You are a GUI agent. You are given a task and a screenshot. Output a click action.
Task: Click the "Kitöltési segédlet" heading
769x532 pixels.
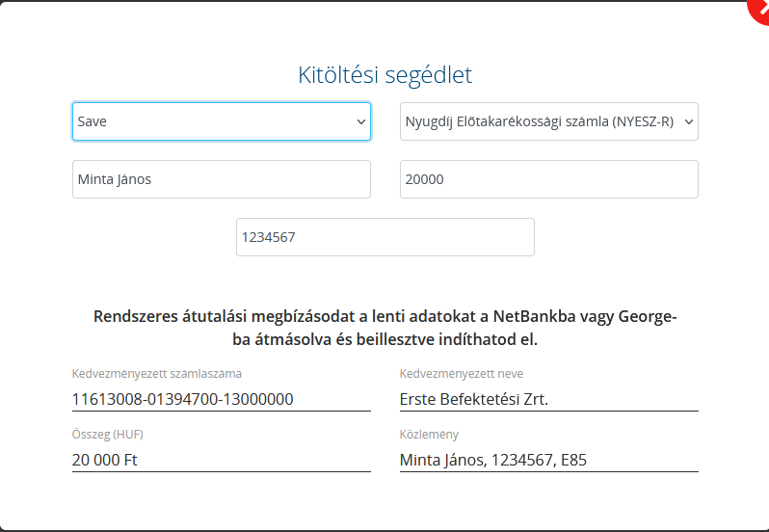(x=384, y=75)
